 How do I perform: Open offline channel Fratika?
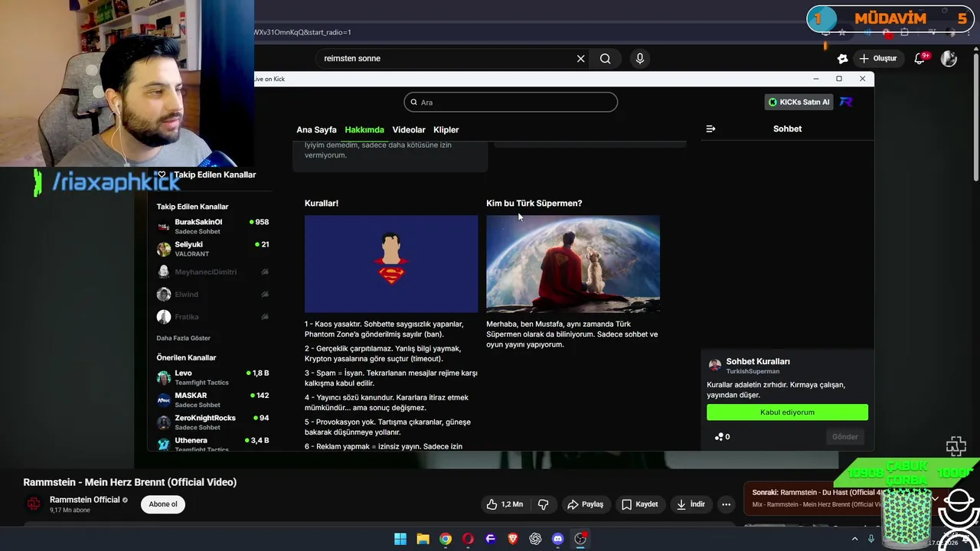coord(213,316)
